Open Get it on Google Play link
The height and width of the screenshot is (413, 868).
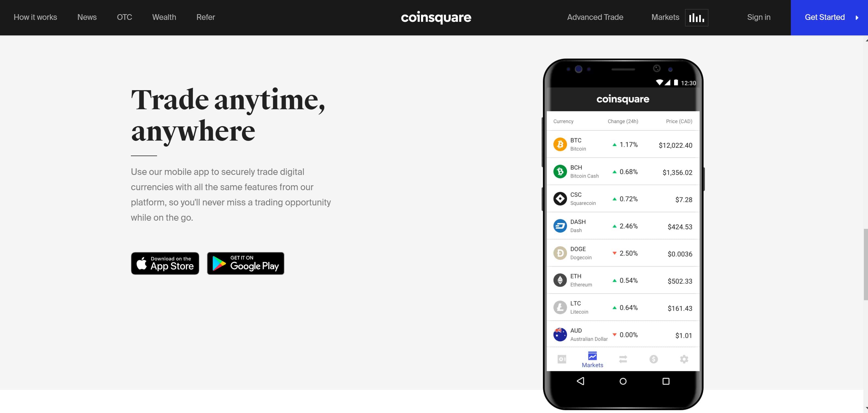(x=245, y=263)
